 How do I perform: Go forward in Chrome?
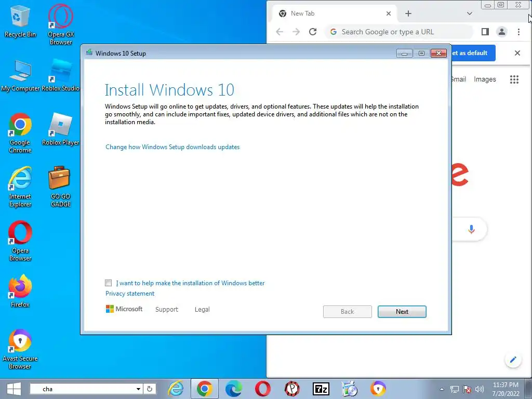coord(296,32)
